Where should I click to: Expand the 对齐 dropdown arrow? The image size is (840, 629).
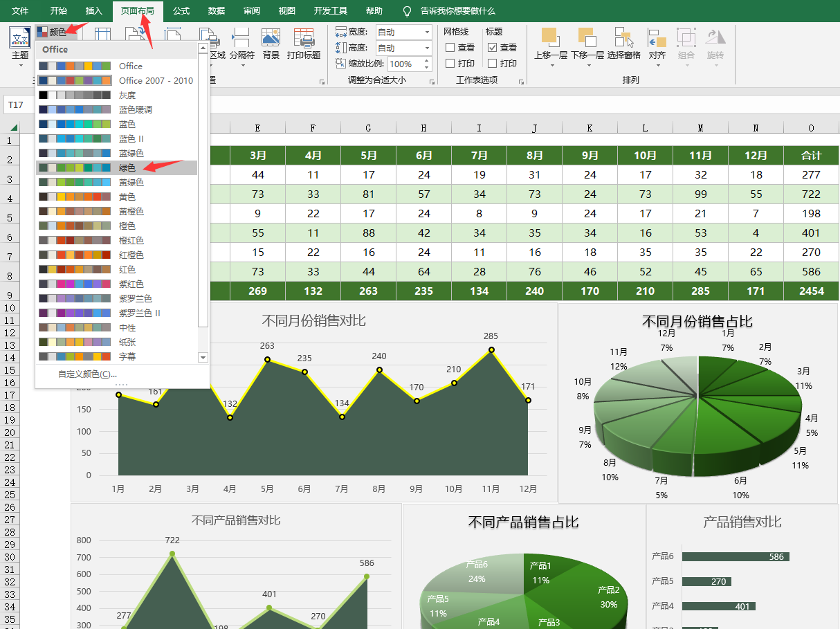pos(658,66)
